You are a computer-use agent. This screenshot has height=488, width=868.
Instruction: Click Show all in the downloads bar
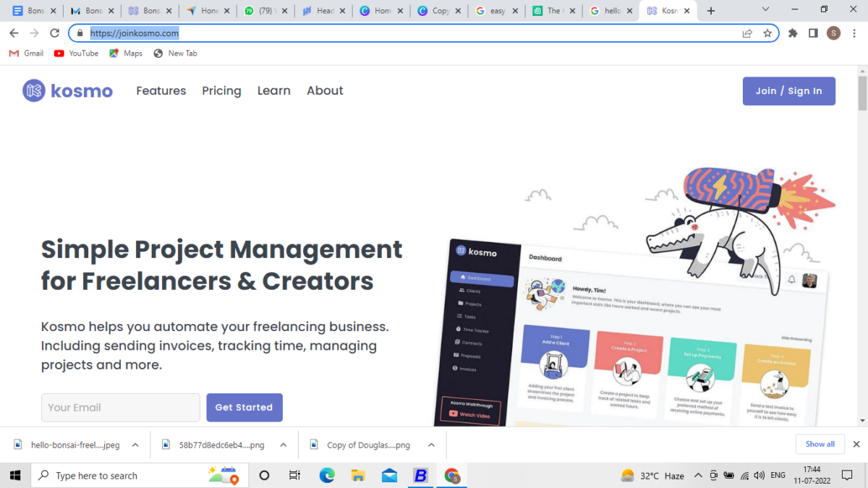click(x=820, y=444)
